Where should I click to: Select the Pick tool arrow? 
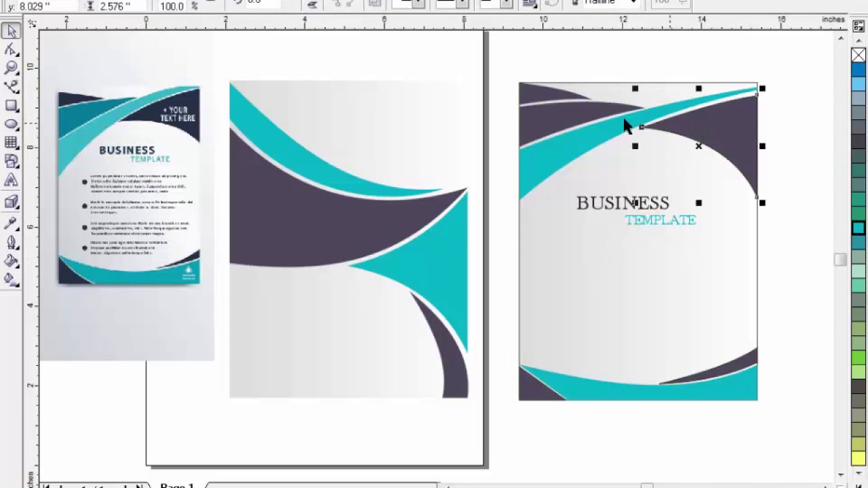click(x=11, y=31)
